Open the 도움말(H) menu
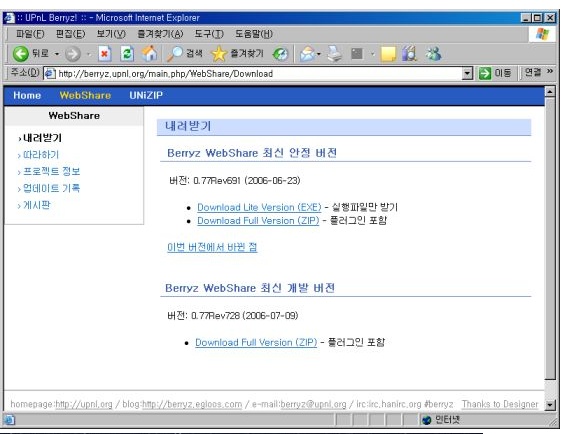Screen dimensions: 568x434 [x=254, y=34]
